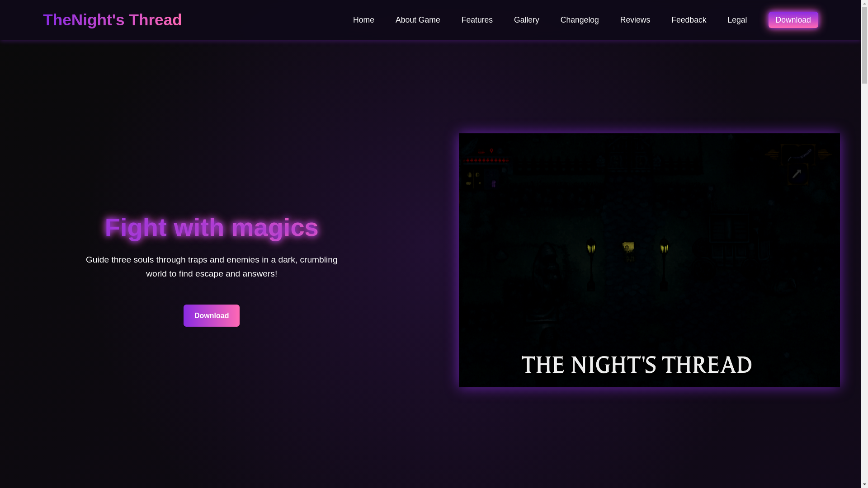This screenshot has height=488, width=868.
Task: Click the TheNight's Thread site logo
Action: (x=112, y=20)
